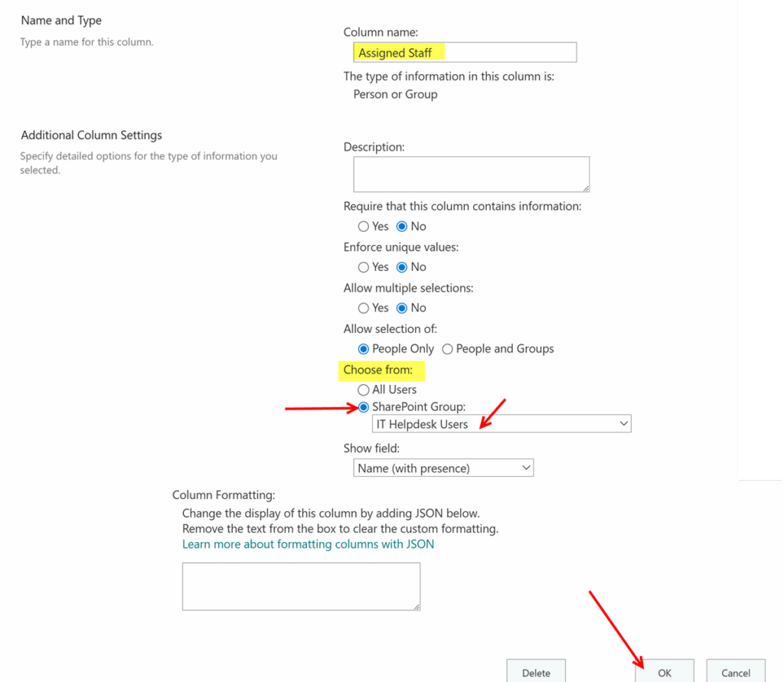Click into the Description text box
784x682 pixels.
pyautogui.click(x=470, y=174)
